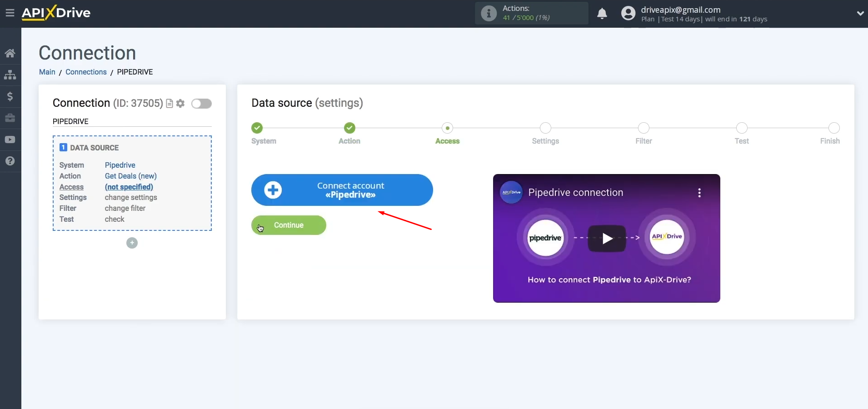
Task: Add a new block with plus icon
Action: coord(132,243)
